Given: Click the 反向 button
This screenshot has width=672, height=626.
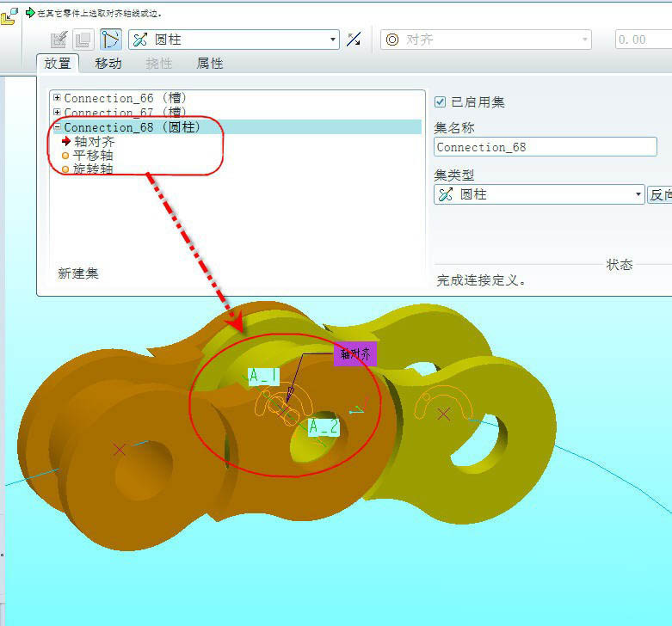Looking at the screenshot, I should [x=660, y=195].
